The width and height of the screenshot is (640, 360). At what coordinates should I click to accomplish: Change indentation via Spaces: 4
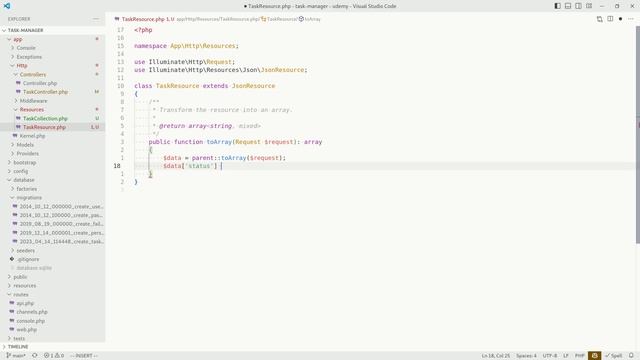(526, 356)
